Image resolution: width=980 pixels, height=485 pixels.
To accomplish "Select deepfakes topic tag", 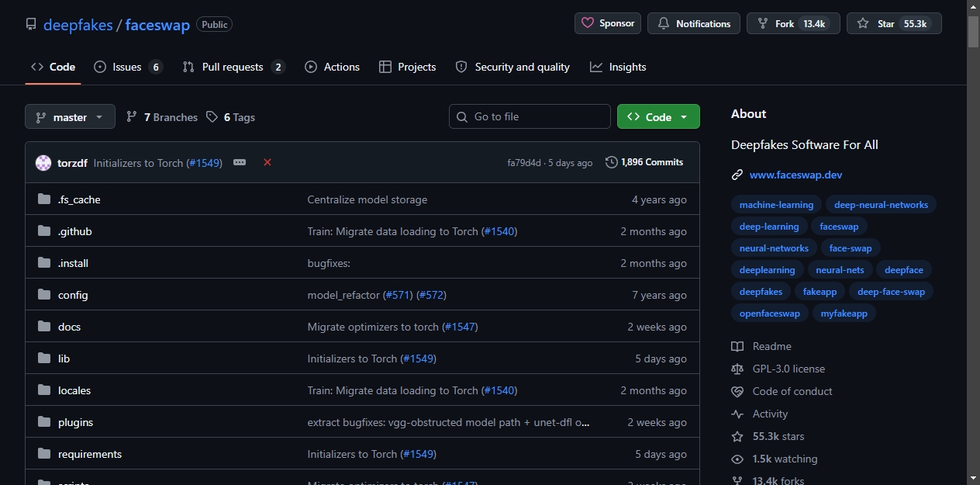I will tap(761, 292).
